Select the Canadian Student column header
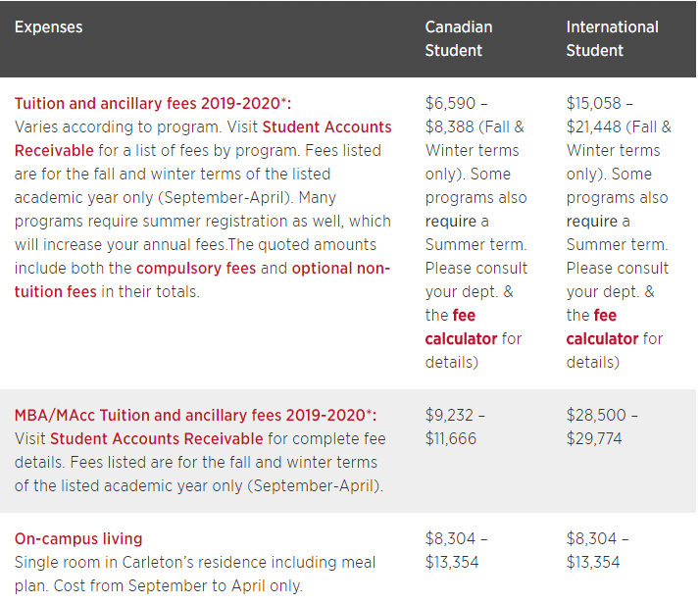Screen dimensions: 700x604 pos(459,39)
